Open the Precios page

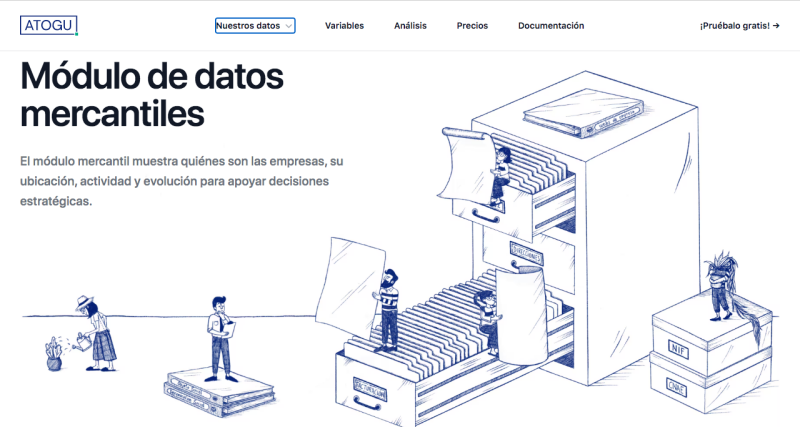pos(472,26)
